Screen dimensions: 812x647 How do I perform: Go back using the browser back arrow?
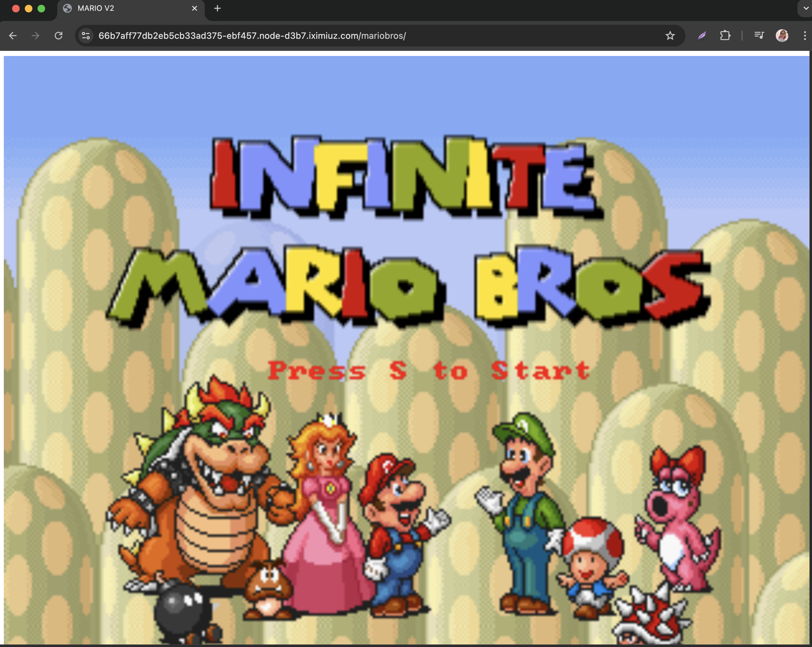click(x=13, y=36)
